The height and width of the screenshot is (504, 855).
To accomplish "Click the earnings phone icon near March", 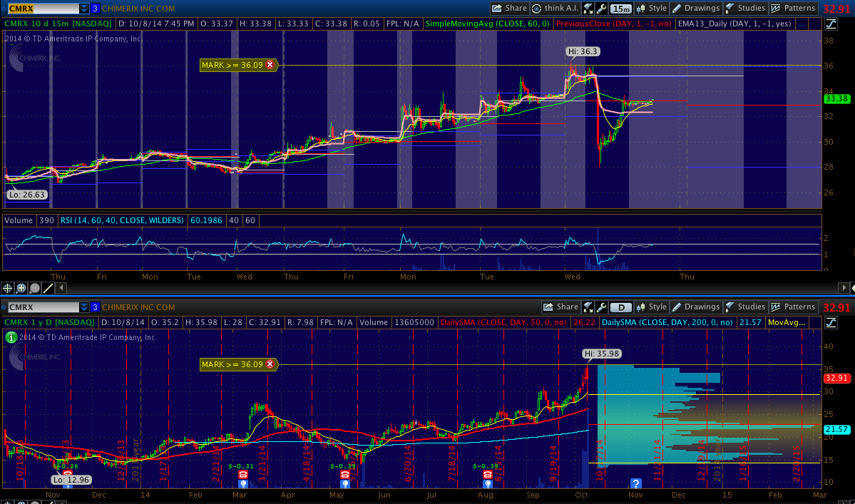I will pos(242,474).
